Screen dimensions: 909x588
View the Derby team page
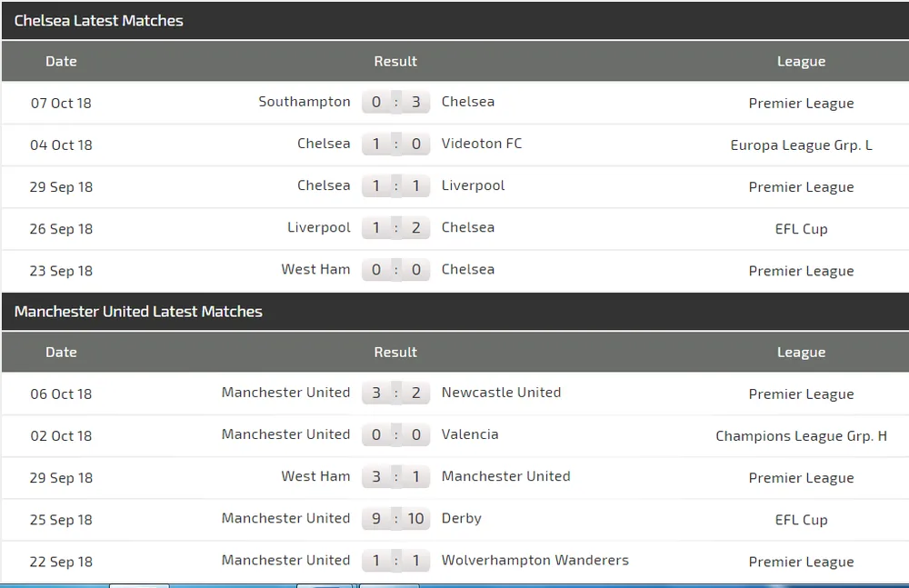tap(461, 518)
